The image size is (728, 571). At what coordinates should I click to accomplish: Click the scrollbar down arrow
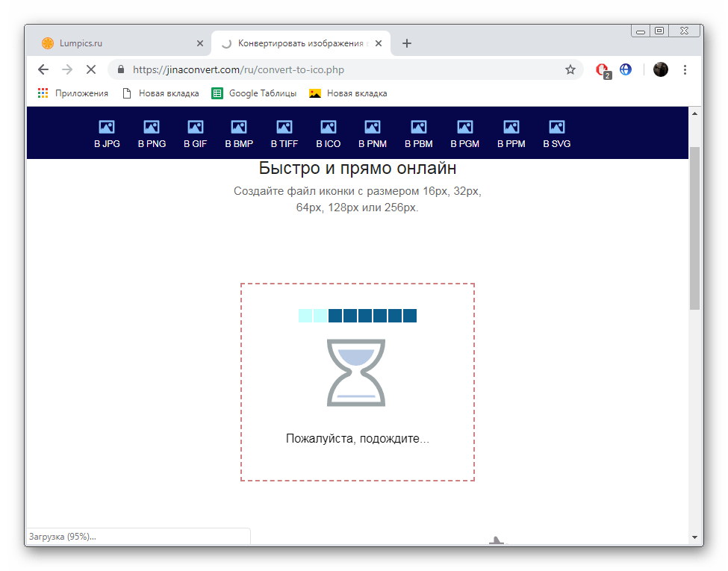694,537
